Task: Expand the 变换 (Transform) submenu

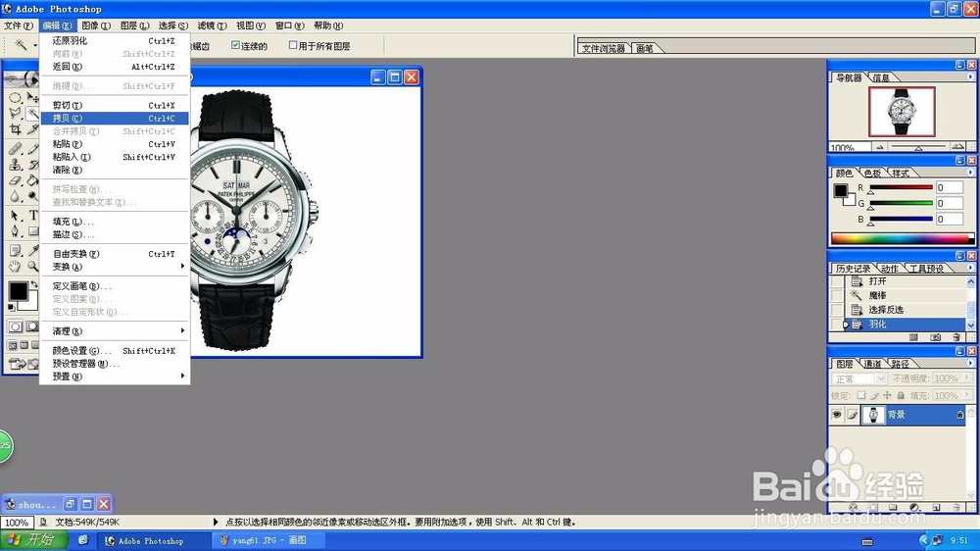Action: click(x=115, y=267)
